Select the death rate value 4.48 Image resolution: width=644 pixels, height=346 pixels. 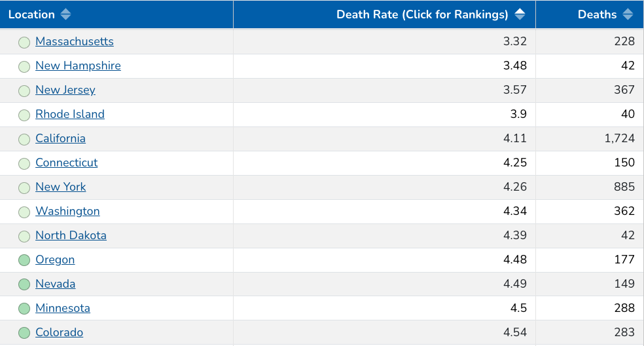515,259
